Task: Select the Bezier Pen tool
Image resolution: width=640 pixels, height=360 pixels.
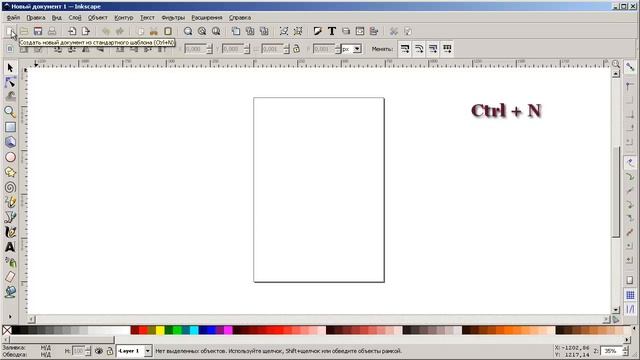Action: click(10, 217)
